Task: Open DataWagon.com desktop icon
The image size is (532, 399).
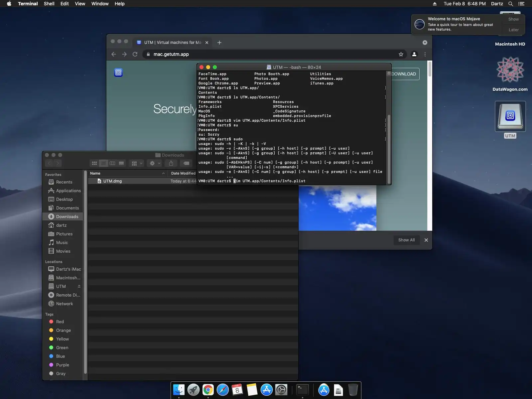Action: 510,74
